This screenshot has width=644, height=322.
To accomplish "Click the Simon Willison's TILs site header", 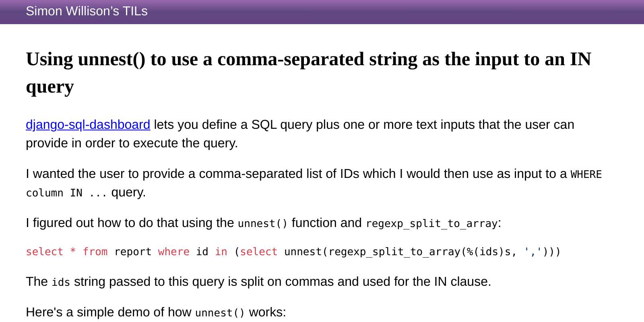I will coord(87,11).
